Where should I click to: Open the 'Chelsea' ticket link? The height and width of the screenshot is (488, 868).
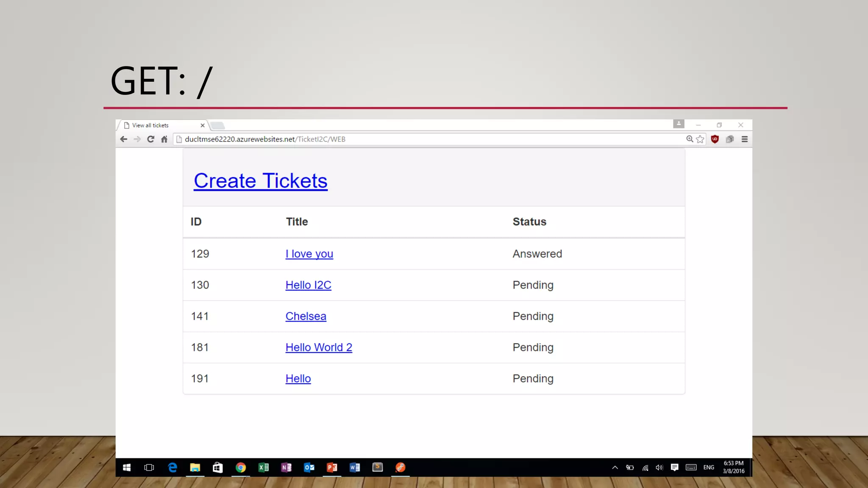[306, 316]
